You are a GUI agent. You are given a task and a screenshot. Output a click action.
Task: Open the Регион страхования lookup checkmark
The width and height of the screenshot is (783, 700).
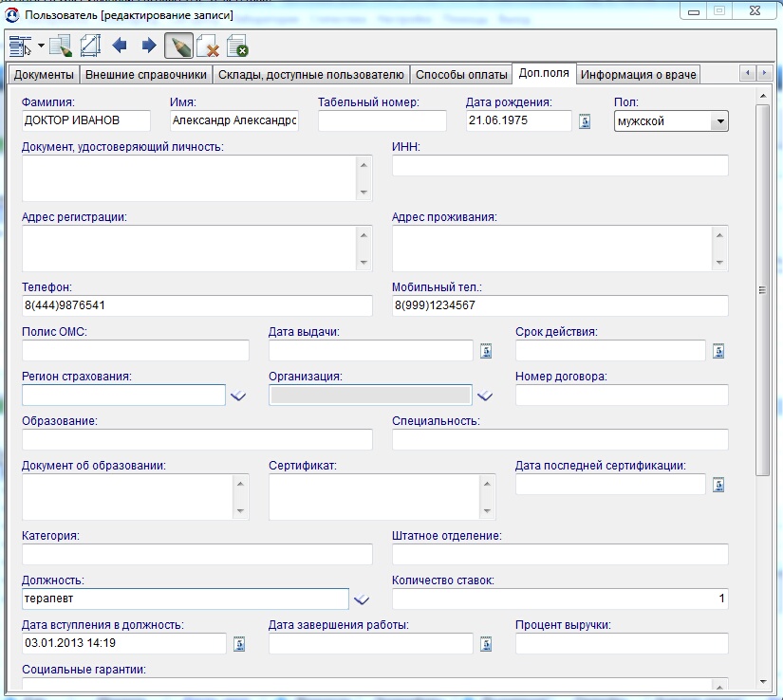[x=238, y=396]
